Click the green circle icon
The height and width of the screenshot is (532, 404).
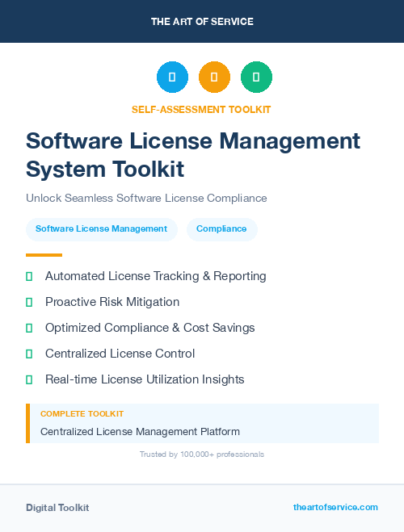click(x=256, y=77)
